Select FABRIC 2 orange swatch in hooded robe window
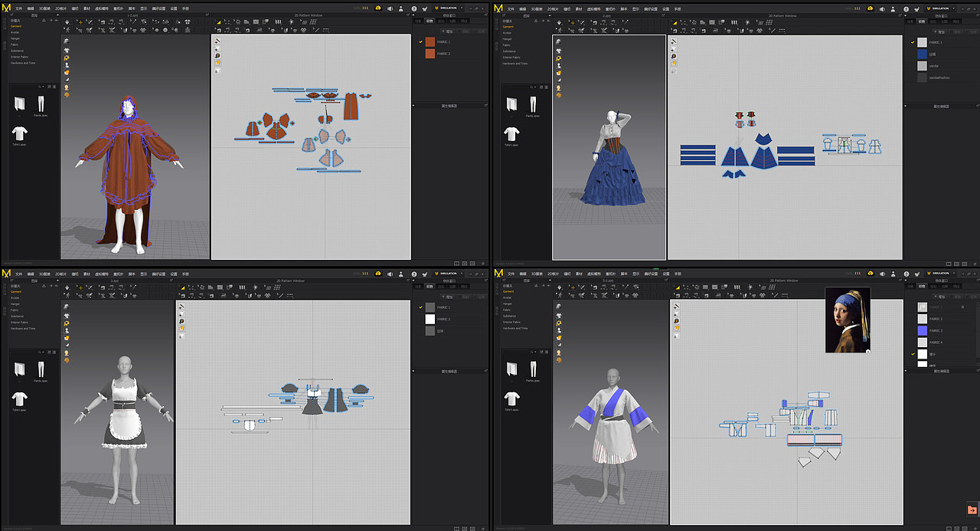The image size is (980, 531). (x=430, y=54)
